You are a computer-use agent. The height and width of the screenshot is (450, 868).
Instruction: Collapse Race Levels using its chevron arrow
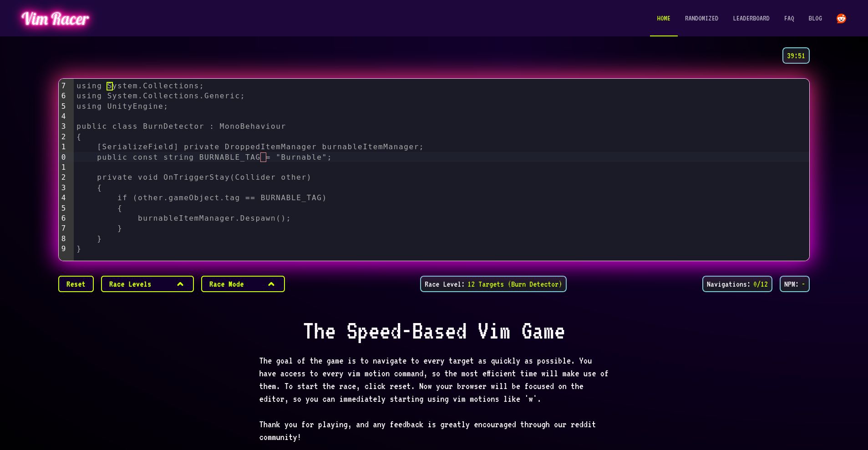pyautogui.click(x=180, y=284)
